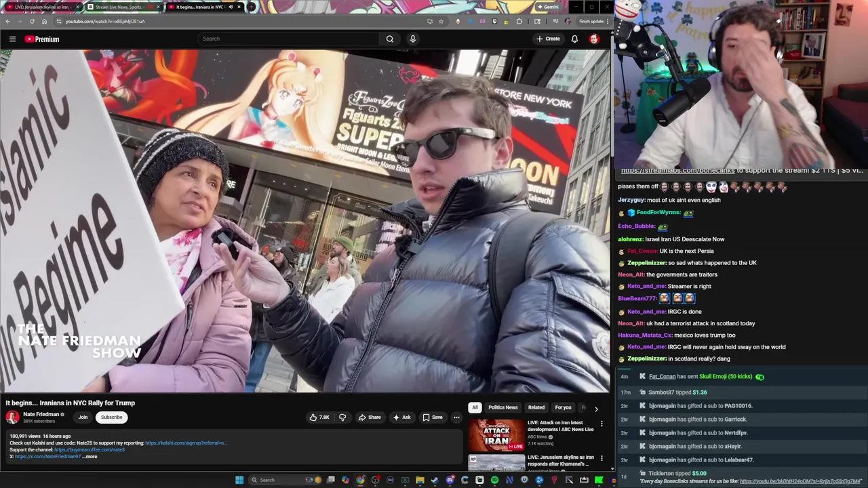Screen dimensions: 868x488
Task: Open Nate Friedman channel name link
Action: click(x=41, y=414)
